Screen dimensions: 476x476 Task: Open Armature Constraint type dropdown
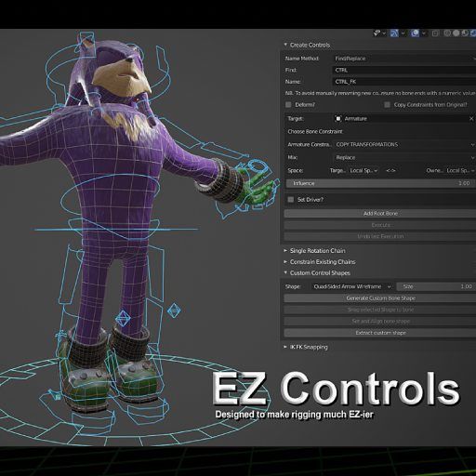404,145
